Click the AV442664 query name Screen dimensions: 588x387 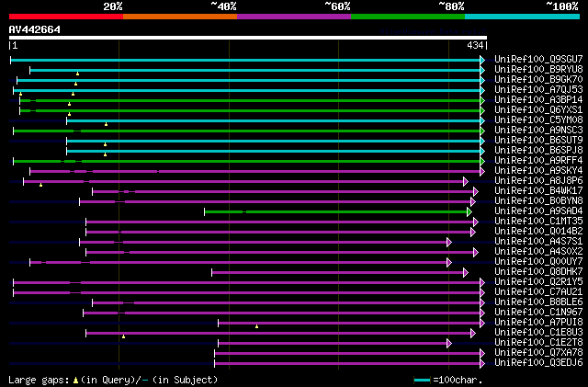click(x=35, y=29)
